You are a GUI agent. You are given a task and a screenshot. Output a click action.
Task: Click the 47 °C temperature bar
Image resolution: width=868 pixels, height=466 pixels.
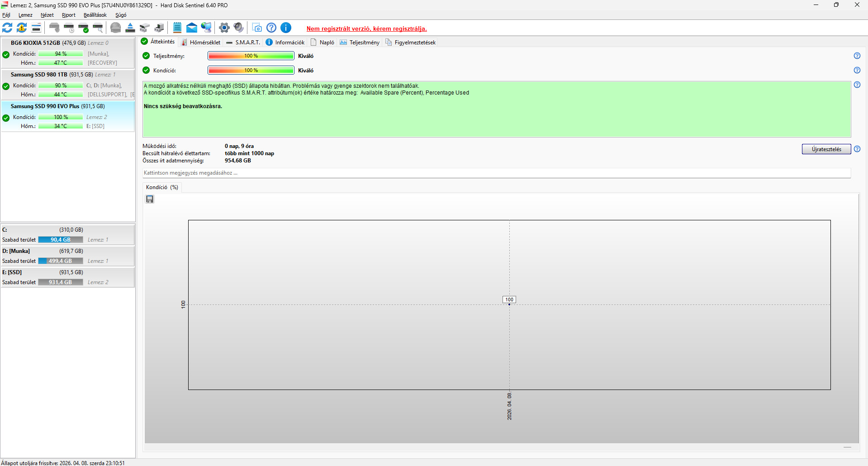[x=61, y=63]
